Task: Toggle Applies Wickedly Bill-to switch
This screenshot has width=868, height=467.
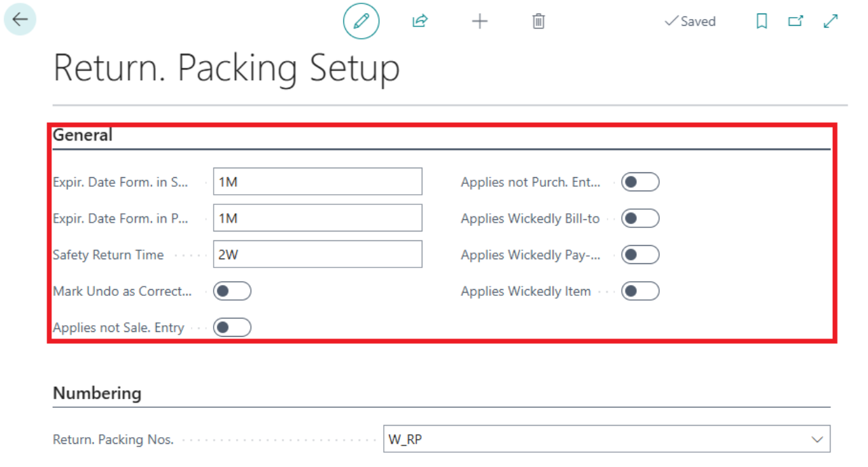Action: 640,219
